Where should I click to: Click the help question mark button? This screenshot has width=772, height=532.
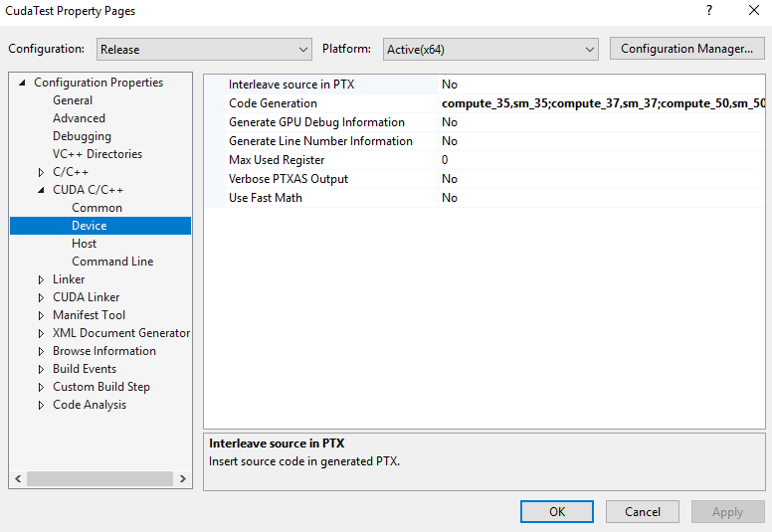(709, 10)
